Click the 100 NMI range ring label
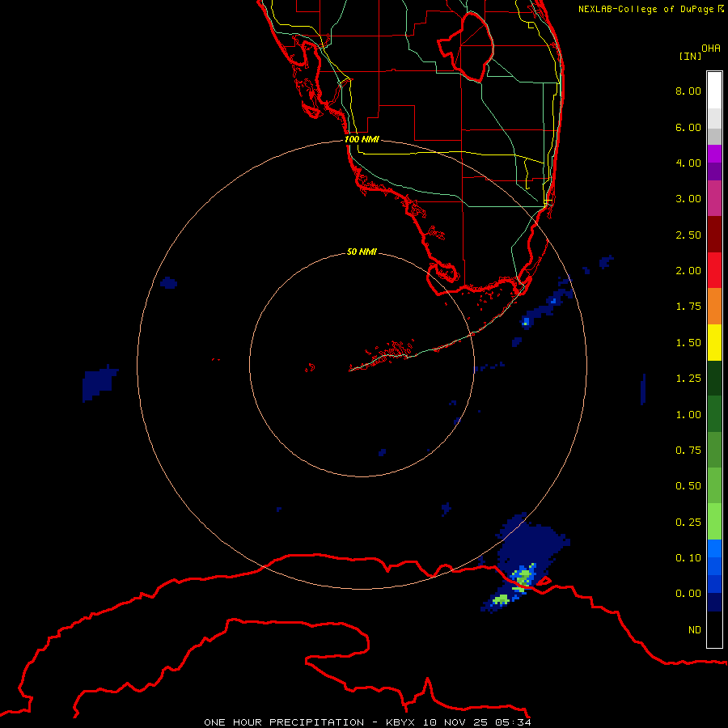 click(362, 139)
